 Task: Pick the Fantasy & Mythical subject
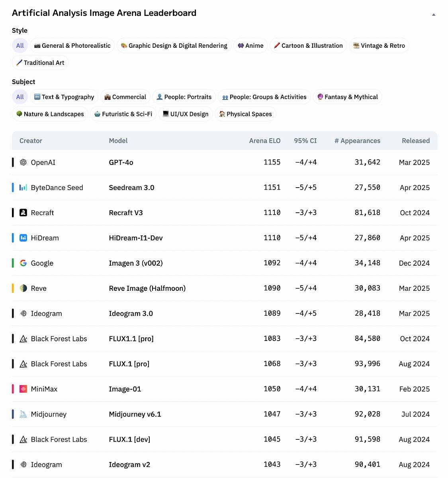pyautogui.click(x=347, y=97)
